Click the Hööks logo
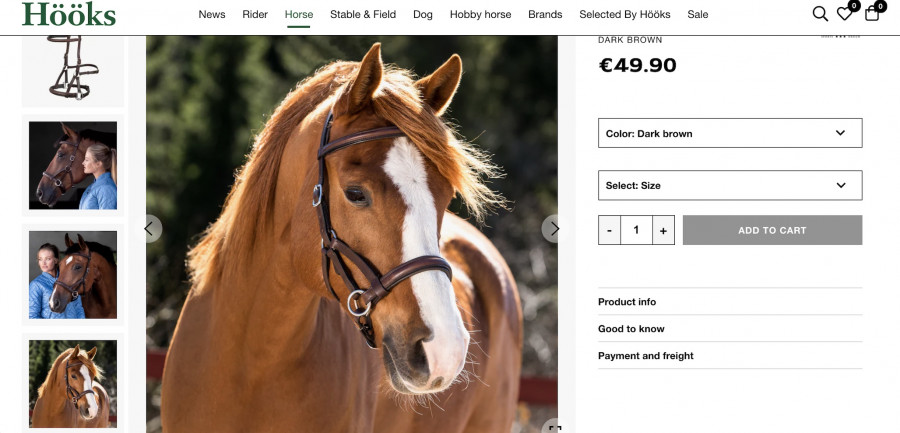 69,14
